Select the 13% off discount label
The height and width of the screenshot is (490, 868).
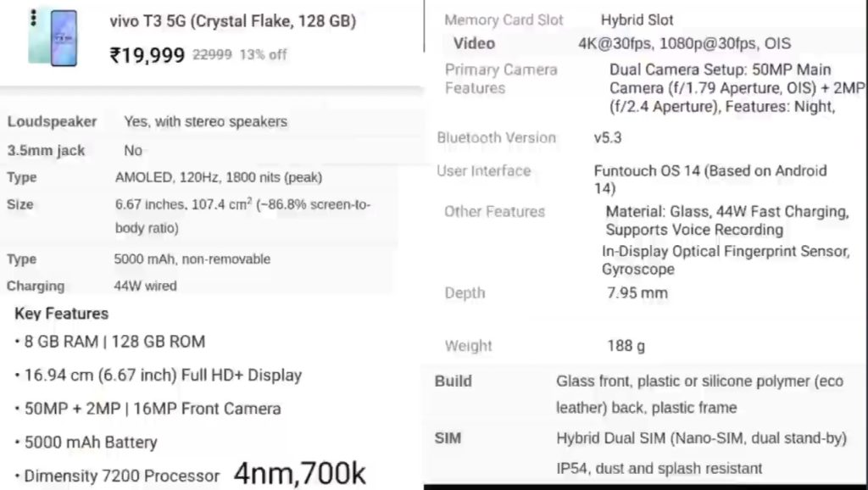[263, 54]
